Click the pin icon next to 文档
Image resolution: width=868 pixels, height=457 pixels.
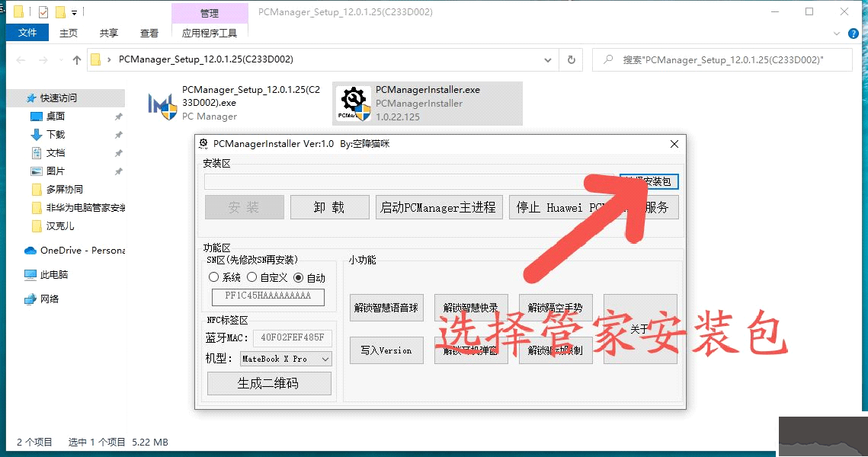[x=118, y=152]
